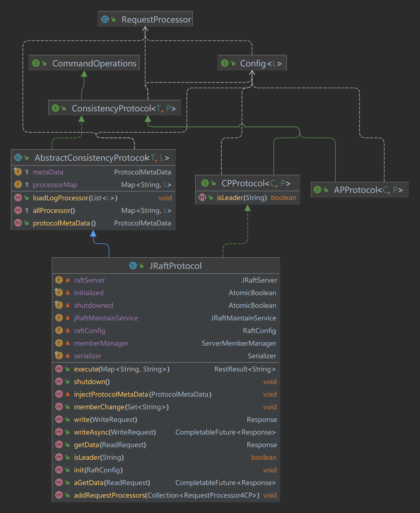Select the allProcessor() method row
The height and width of the screenshot is (513, 420).
93,210
